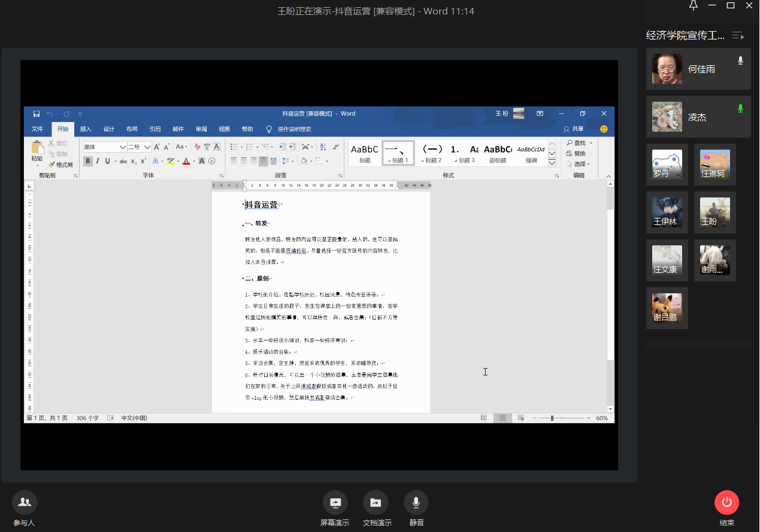Open the 参与人 participants panel

click(x=25, y=503)
